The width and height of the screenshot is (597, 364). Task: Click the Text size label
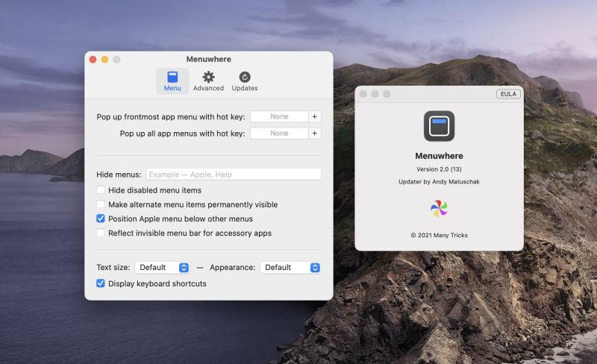point(113,267)
